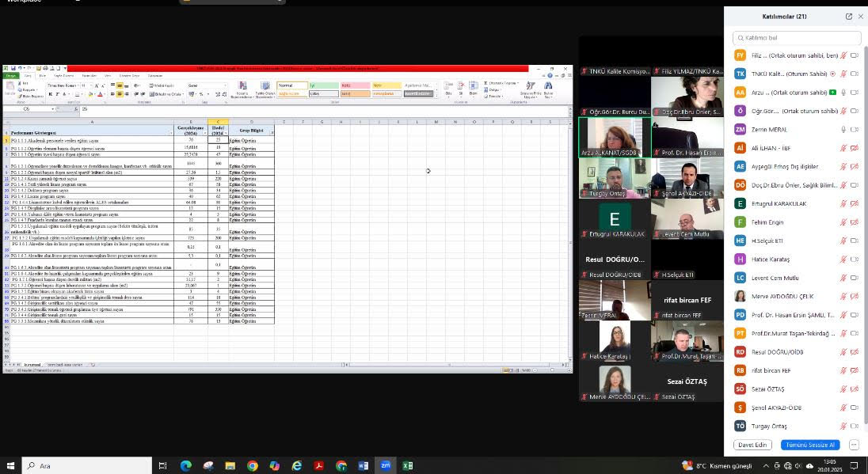Open Zoom app from the taskbar
This screenshot has width=868, height=474.
click(385, 466)
